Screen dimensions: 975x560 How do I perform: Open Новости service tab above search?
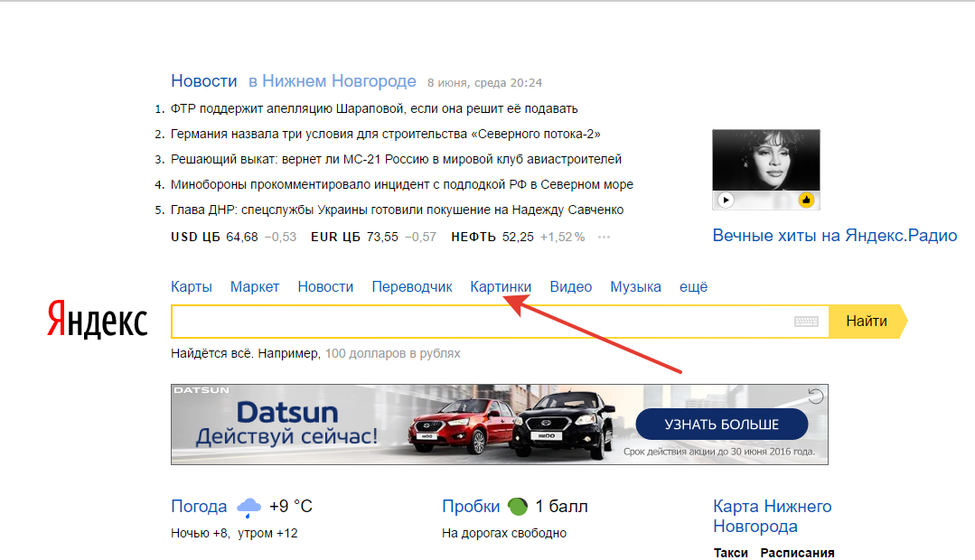[x=325, y=286]
